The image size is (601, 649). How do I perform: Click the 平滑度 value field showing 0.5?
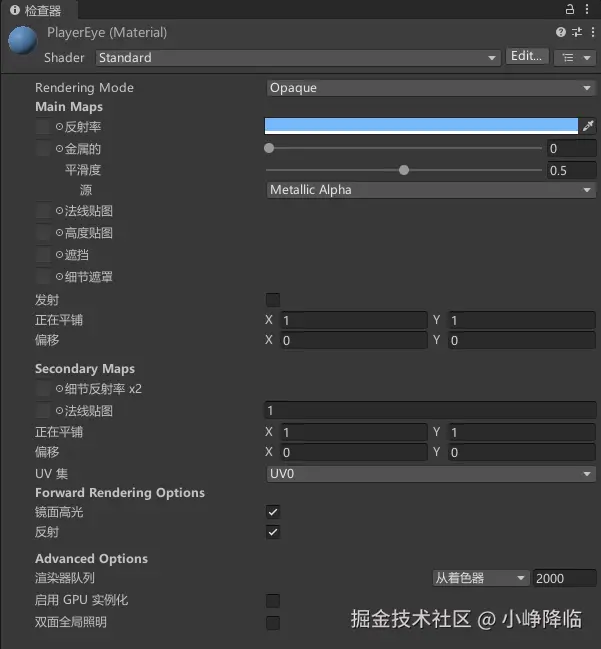pos(571,170)
